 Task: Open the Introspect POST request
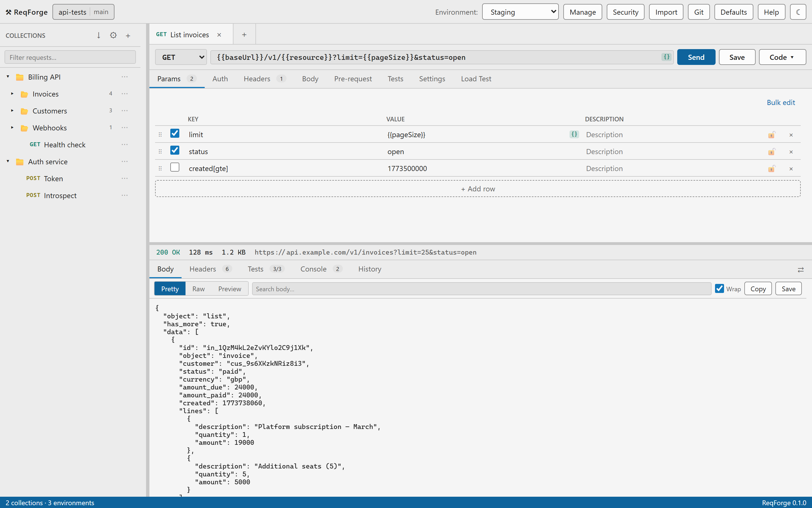pos(51,195)
